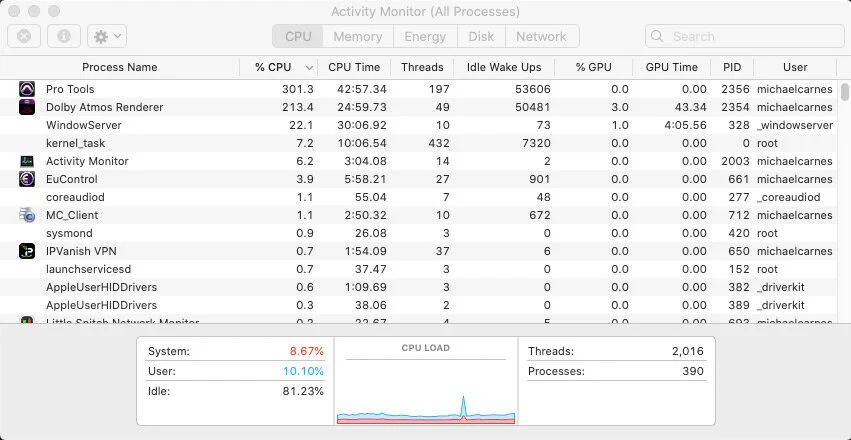This screenshot has width=851, height=440.
Task: Switch to the Energy tab
Action: tap(425, 36)
